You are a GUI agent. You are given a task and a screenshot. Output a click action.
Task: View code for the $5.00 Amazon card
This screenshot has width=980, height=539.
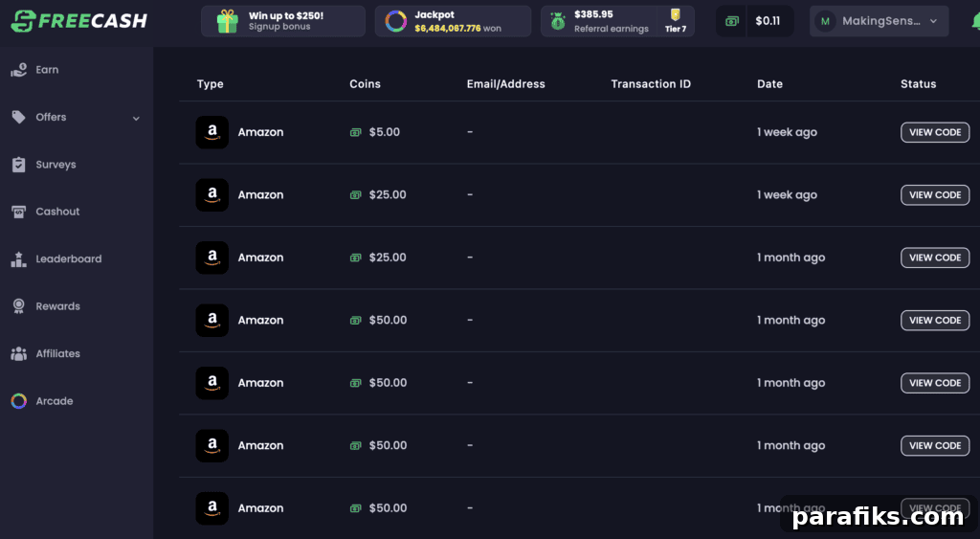(x=935, y=132)
